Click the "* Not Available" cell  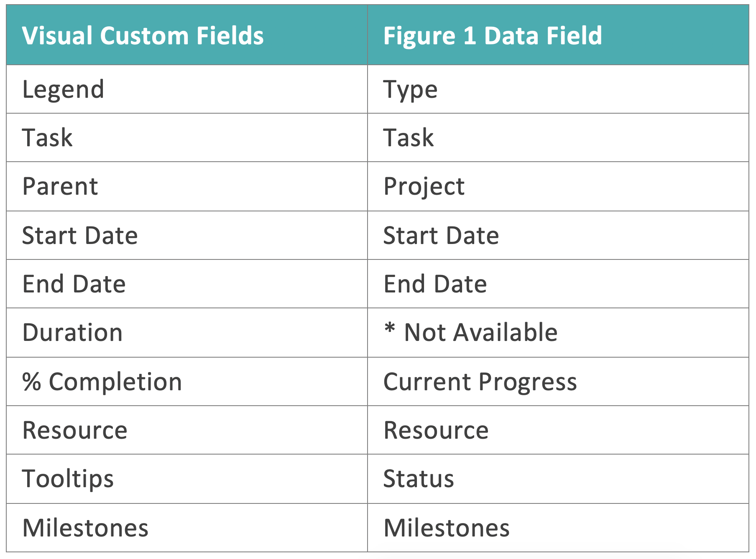(x=470, y=333)
